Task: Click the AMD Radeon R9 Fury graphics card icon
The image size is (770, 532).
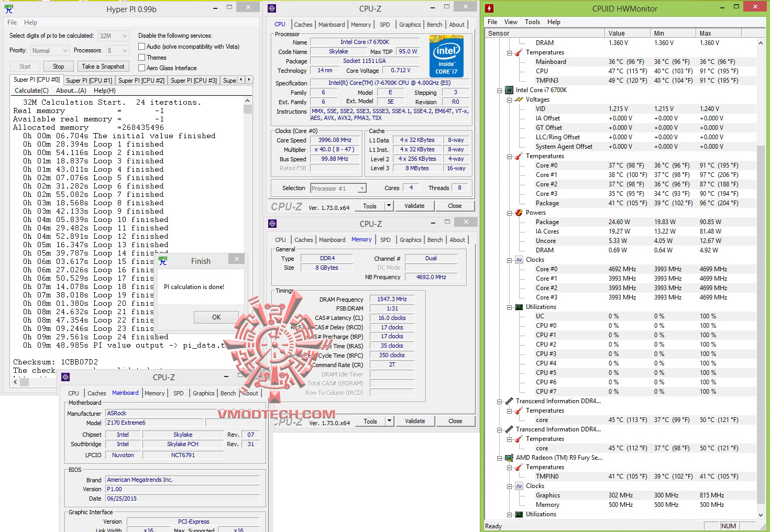Action: click(509, 458)
